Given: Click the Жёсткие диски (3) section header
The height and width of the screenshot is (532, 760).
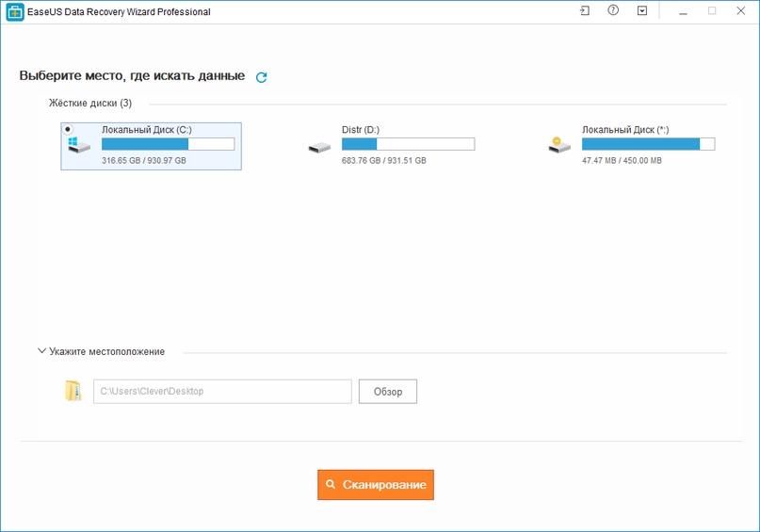Looking at the screenshot, I should [x=90, y=103].
